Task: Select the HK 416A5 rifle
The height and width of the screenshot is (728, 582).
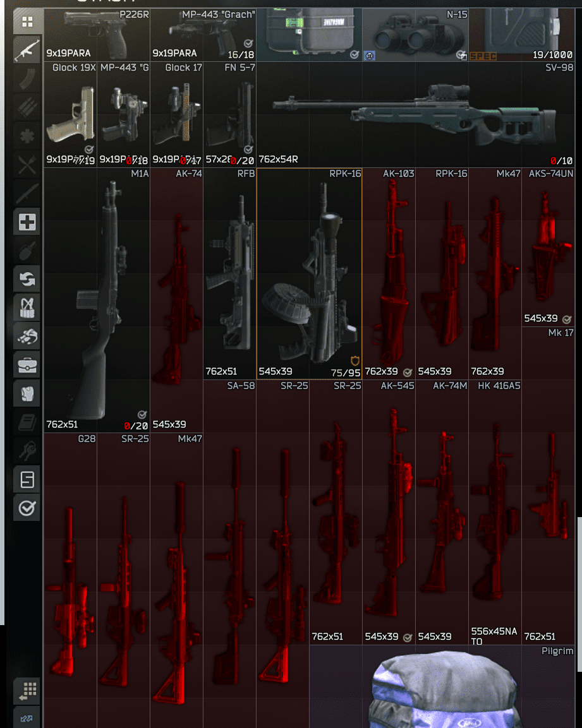Action: [x=495, y=512]
